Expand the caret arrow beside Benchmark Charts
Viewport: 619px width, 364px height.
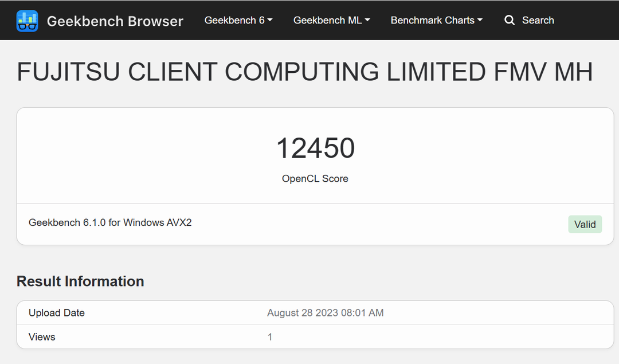[480, 20]
